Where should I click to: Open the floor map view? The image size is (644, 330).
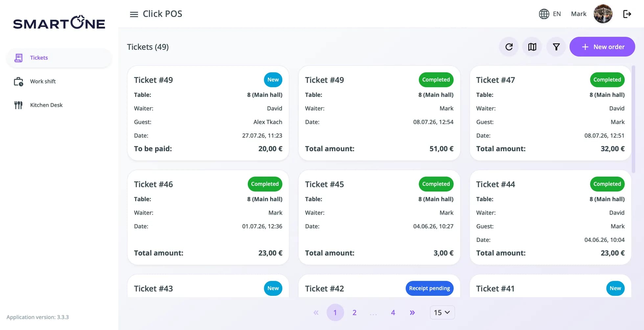click(532, 47)
